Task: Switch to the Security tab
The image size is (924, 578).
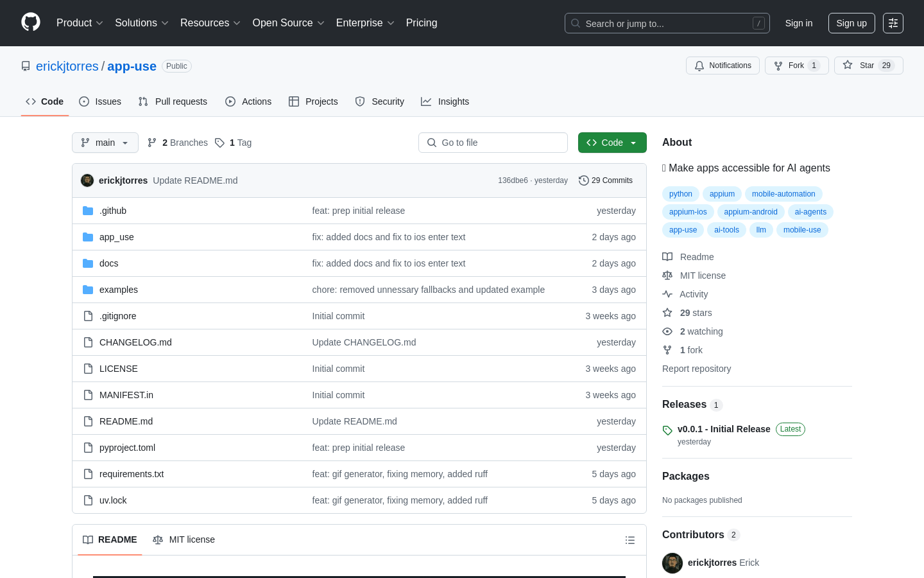Action: point(380,101)
